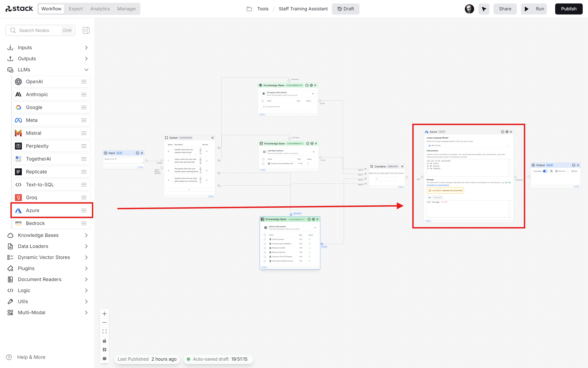Toggle the canvas lock icon
This screenshot has height=368, width=588.
pos(105,340)
